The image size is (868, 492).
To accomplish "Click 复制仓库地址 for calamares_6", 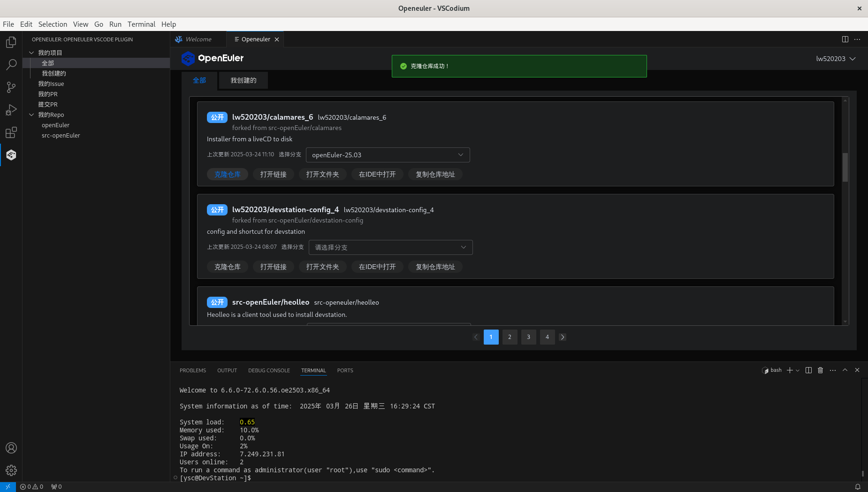I will tap(435, 174).
